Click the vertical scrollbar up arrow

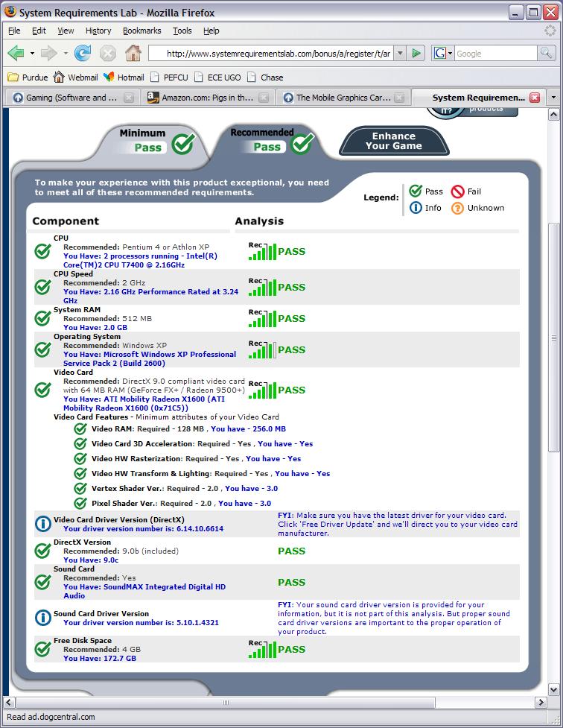[553, 115]
